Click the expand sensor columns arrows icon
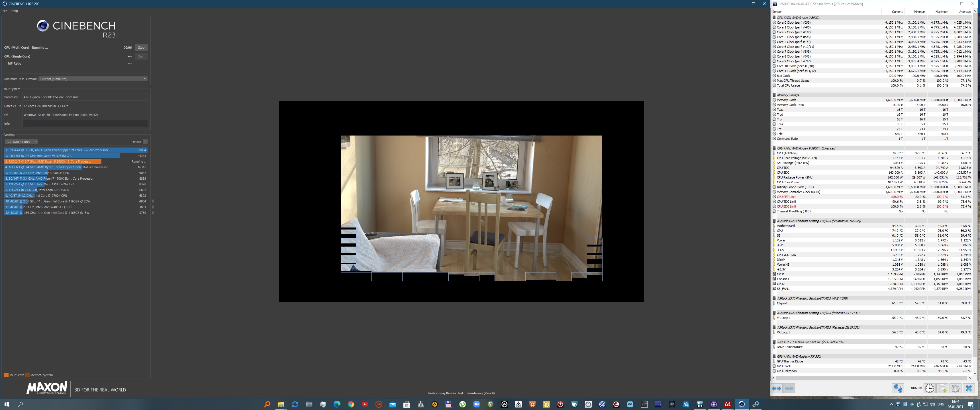980x410 pixels. [777, 388]
